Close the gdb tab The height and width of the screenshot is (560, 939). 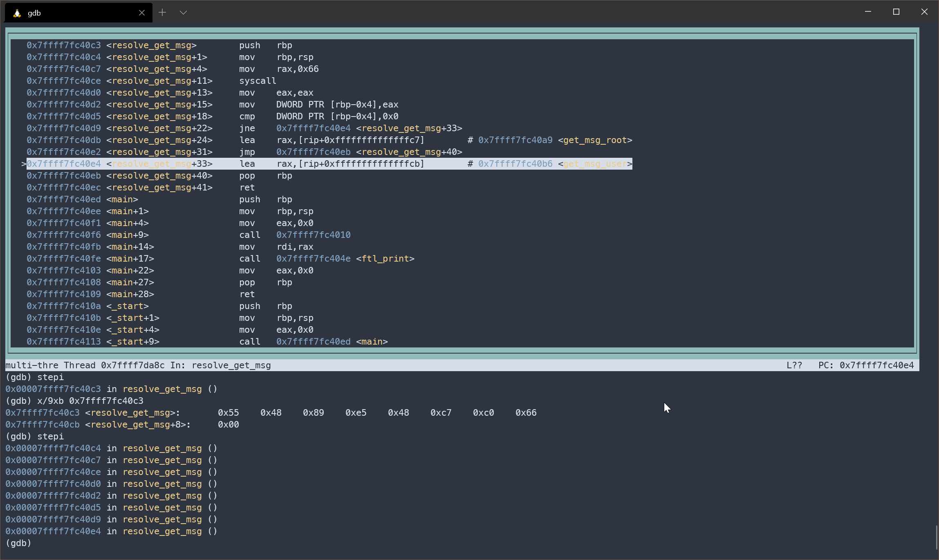(141, 13)
